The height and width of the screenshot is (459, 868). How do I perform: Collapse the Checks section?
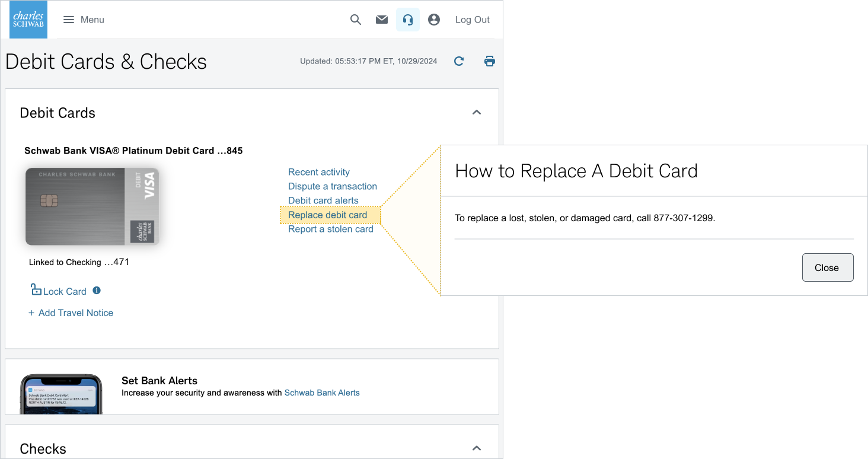[477, 448]
